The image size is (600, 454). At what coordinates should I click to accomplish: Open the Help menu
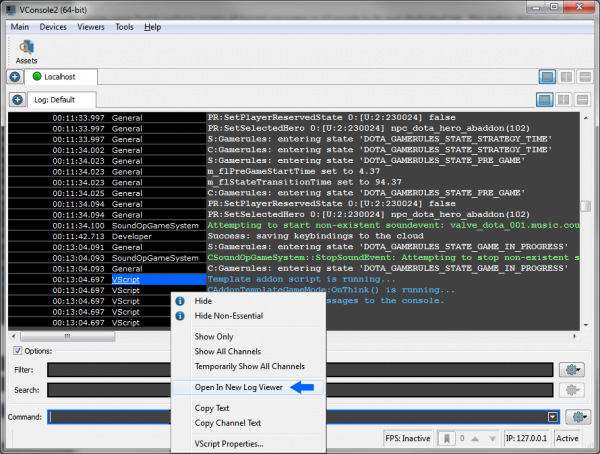(152, 27)
